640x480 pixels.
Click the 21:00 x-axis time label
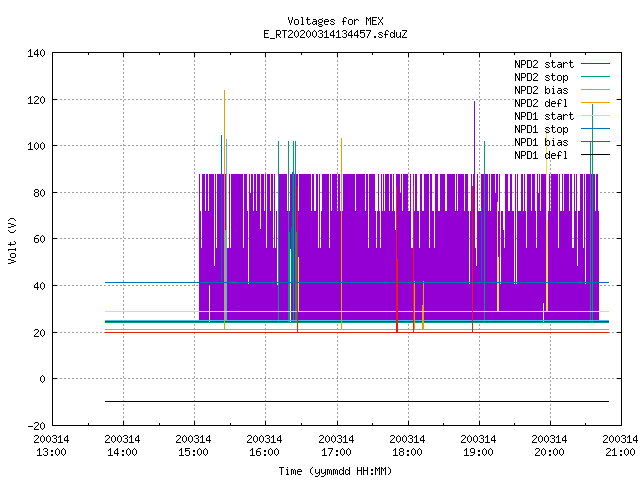pos(620,452)
